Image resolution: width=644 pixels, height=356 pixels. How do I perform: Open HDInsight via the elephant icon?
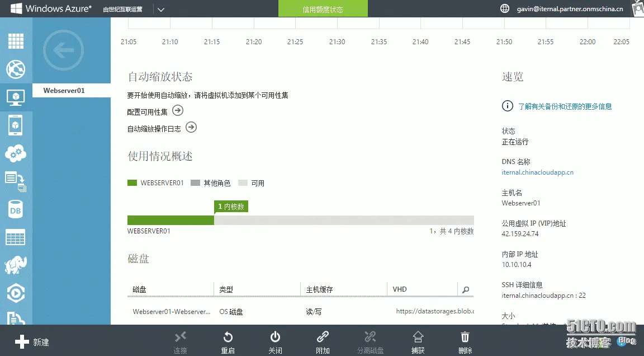(16, 265)
